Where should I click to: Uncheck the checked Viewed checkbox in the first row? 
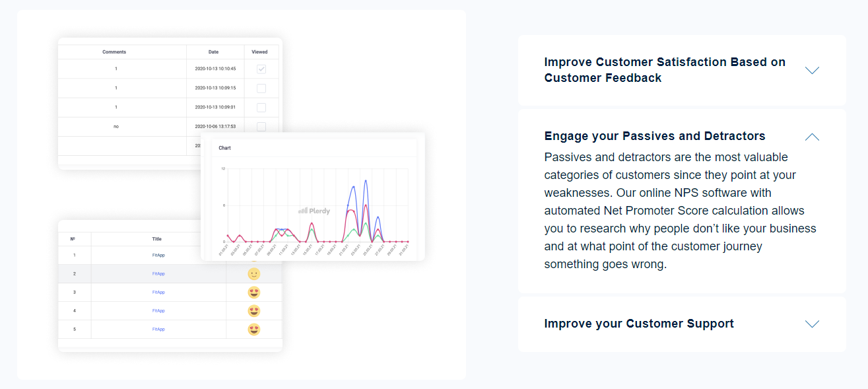coord(261,68)
